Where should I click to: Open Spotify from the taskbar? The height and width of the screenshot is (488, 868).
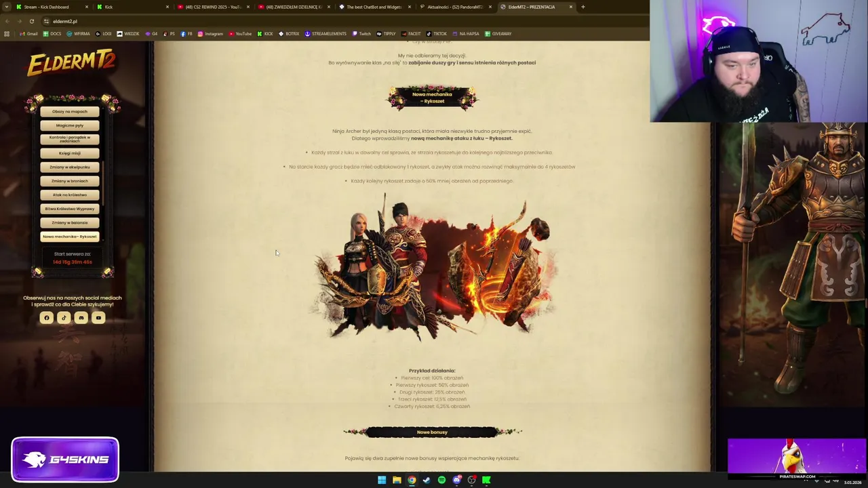pyautogui.click(x=441, y=480)
